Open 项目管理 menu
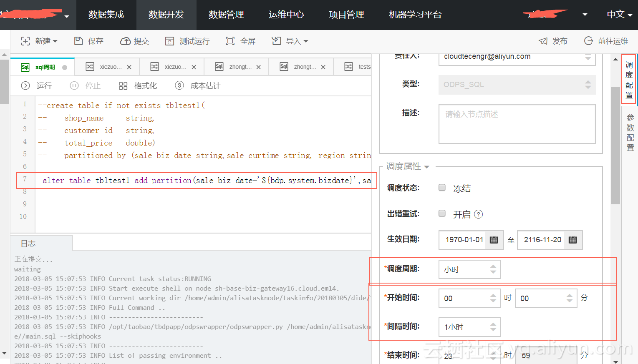Image resolution: width=638 pixels, height=364 pixels. point(346,15)
